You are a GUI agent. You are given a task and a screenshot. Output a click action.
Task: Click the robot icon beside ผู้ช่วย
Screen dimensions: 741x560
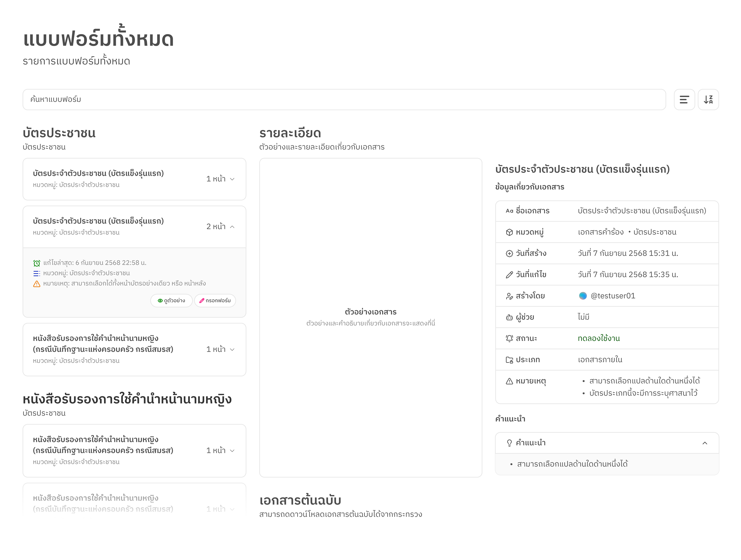(509, 317)
